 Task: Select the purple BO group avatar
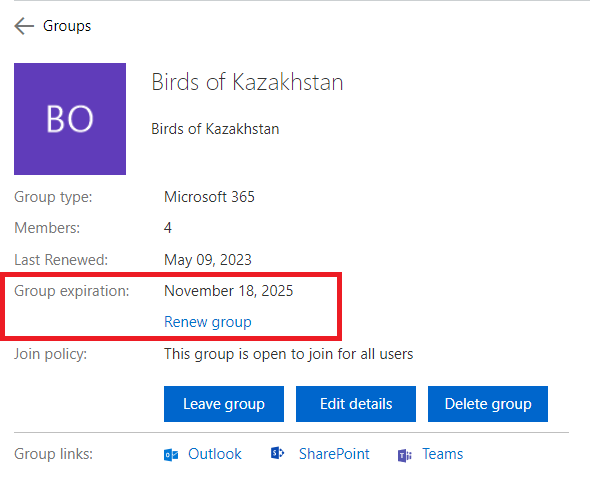70,119
